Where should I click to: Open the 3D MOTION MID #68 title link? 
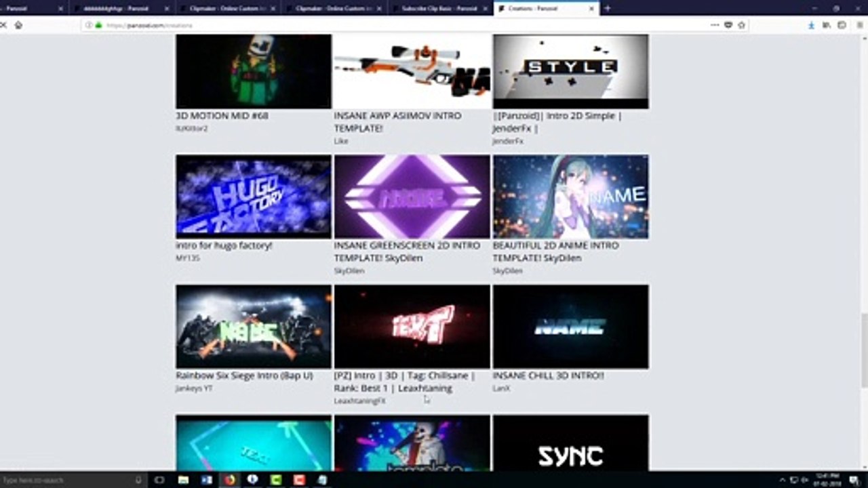click(222, 115)
